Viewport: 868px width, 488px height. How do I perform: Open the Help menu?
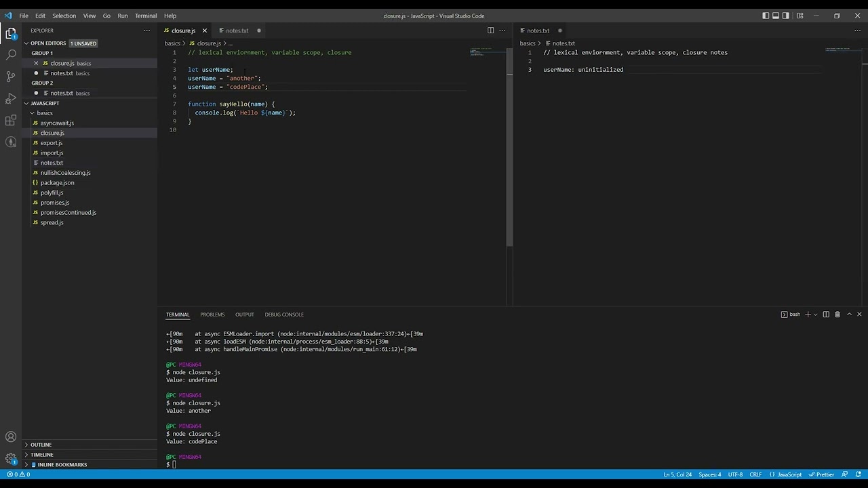(x=170, y=16)
